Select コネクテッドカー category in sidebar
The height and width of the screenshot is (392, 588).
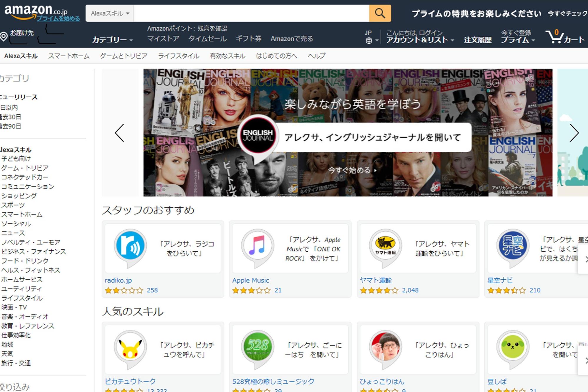(x=25, y=177)
